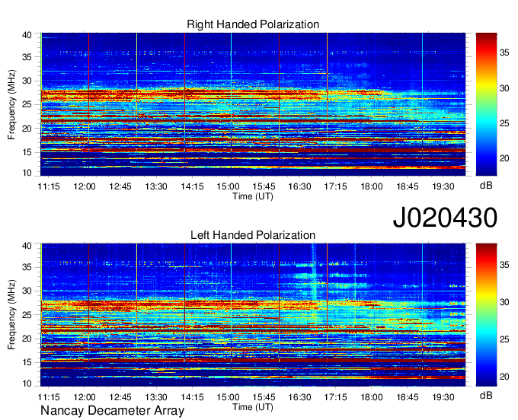Click the 16:30 time tick of Left Handed plot
This screenshot has height=420, width=518.
click(299, 397)
